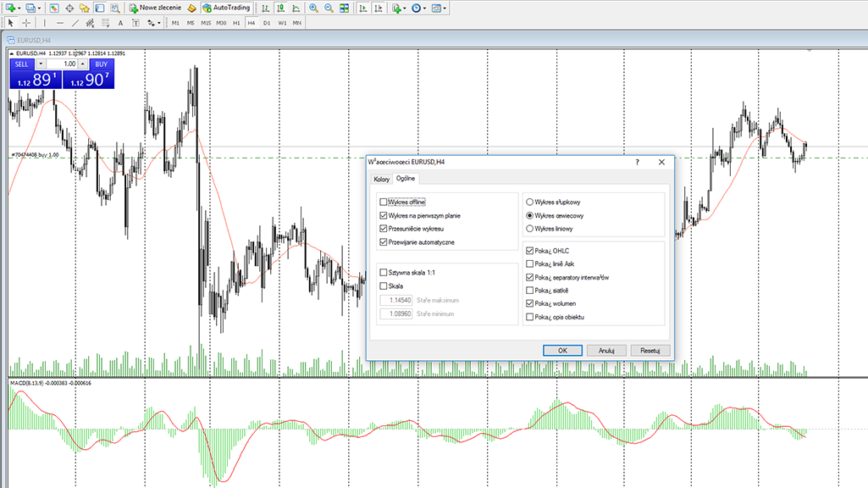The height and width of the screenshot is (488, 868).
Task: Click the Resetuj button
Action: click(x=650, y=350)
